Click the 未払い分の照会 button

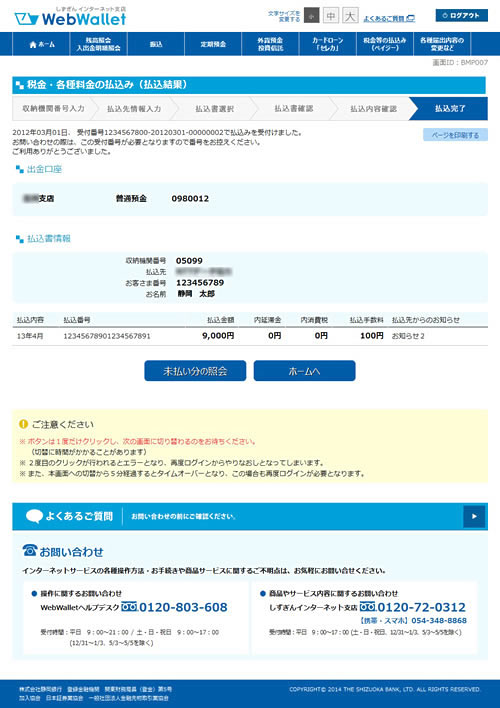[x=195, y=371]
